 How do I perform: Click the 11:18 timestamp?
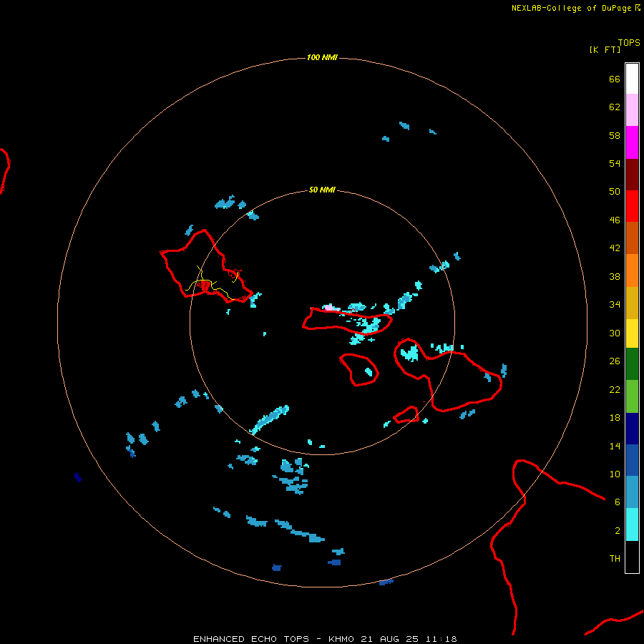(441, 639)
